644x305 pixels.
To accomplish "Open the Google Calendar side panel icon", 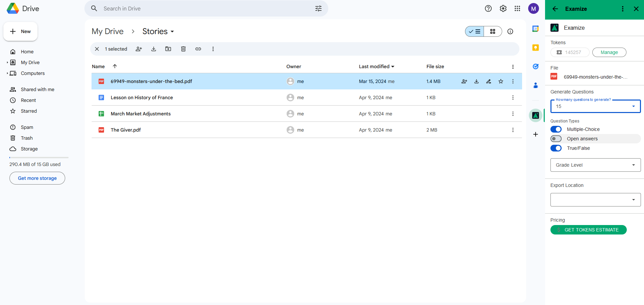I will coord(536,29).
